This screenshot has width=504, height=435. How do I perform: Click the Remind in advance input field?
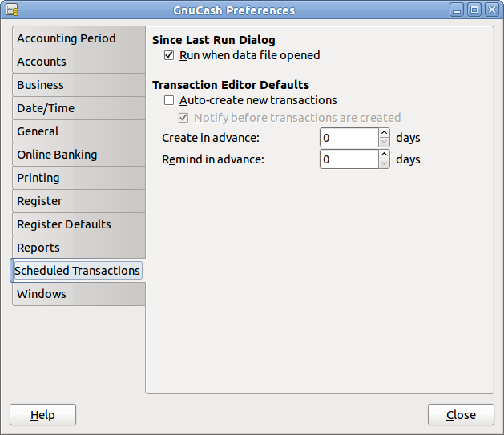349,159
